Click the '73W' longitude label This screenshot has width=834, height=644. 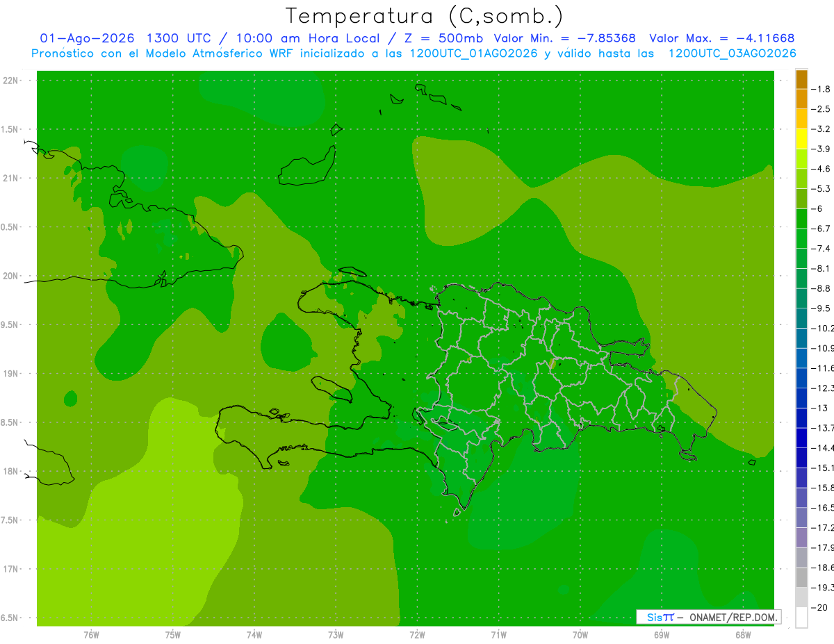[336, 635]
